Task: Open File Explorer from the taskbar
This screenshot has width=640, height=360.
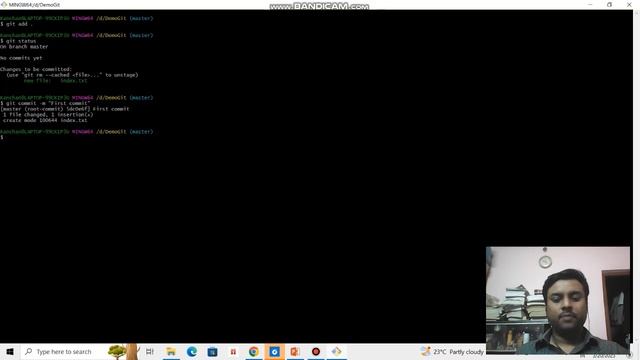Action: pyautogui.click(x=171, y=351)
